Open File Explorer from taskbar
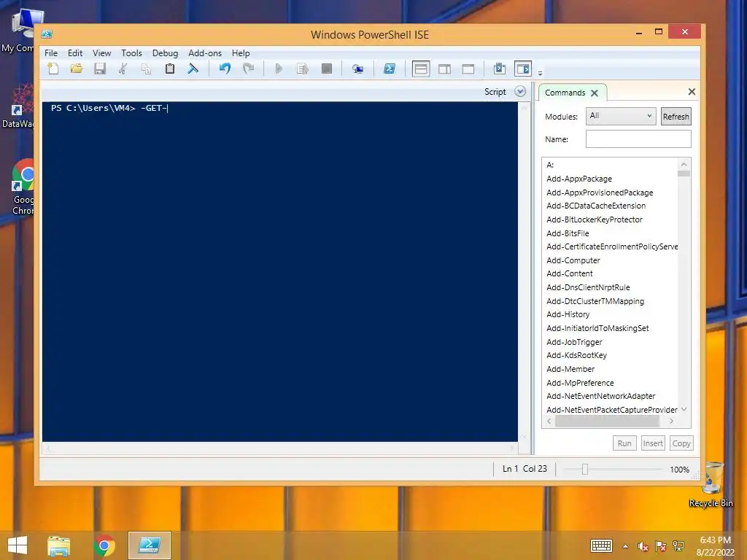Viewport: 747px width, 560px height. pyautogui.click(x=59, y=545)
